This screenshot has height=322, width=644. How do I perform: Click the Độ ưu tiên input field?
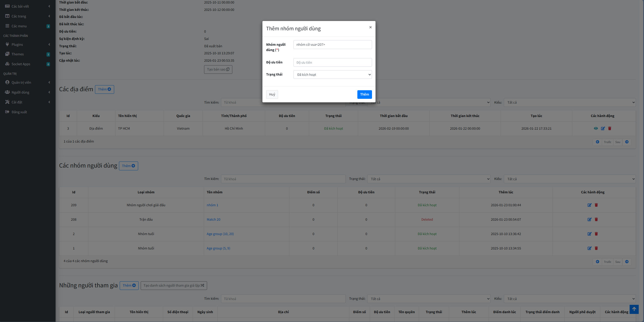coord(332,62)
